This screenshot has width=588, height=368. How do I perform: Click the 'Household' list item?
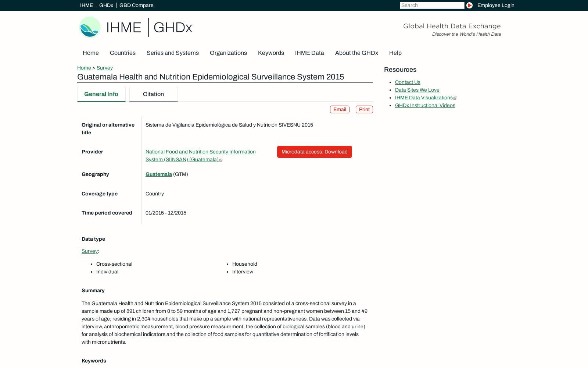(x=245, y=264)
